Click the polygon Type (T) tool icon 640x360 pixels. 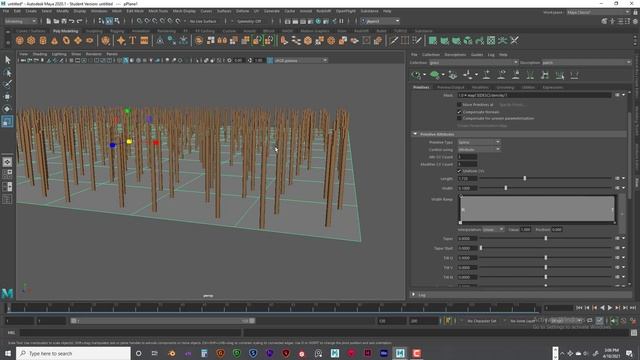tap(133, 40)
